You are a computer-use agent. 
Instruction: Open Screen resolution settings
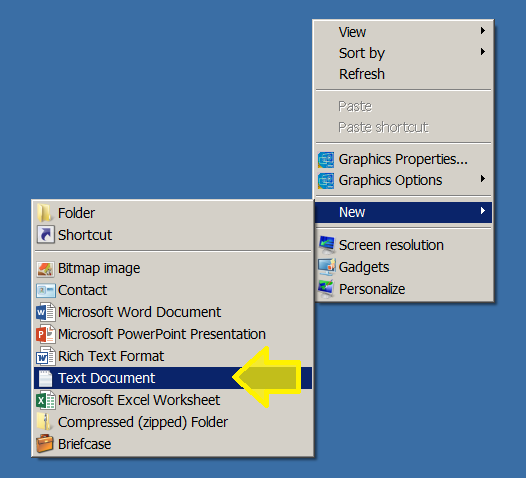[x=404, y=245]
